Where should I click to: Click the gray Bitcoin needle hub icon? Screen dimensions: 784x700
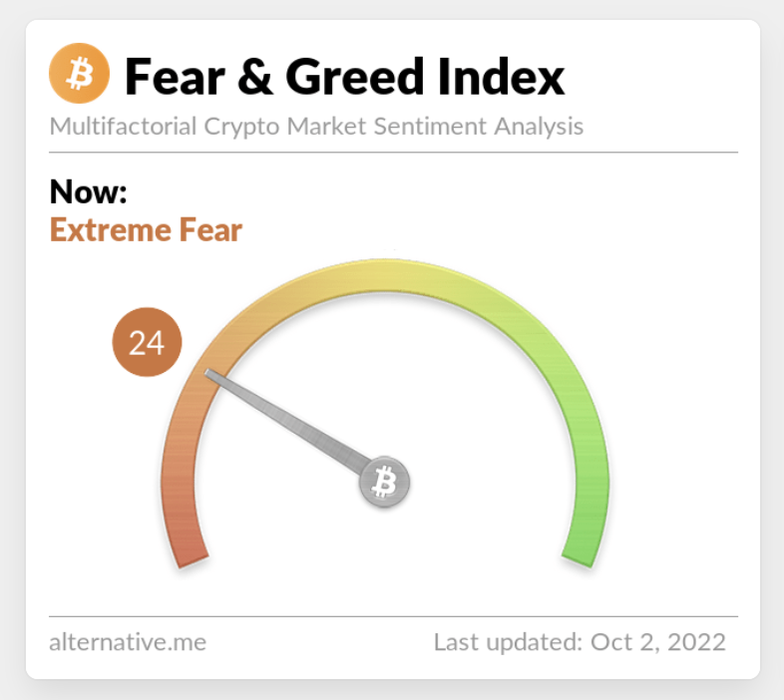pos(384,482)
